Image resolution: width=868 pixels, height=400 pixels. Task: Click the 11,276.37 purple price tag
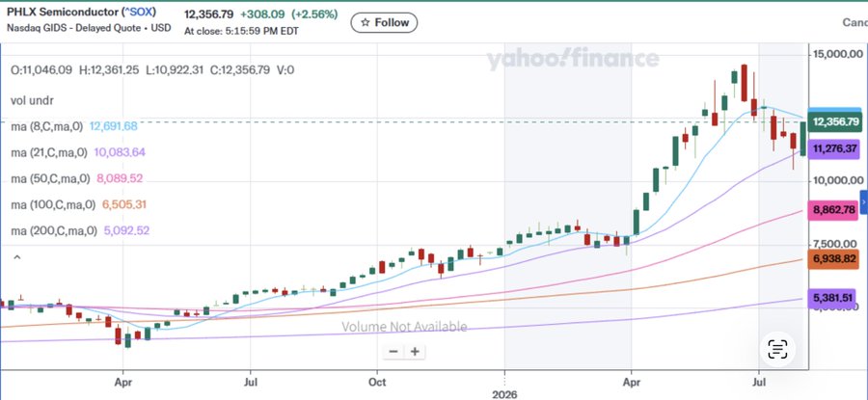pyautogui.click(x=835, y=148)
